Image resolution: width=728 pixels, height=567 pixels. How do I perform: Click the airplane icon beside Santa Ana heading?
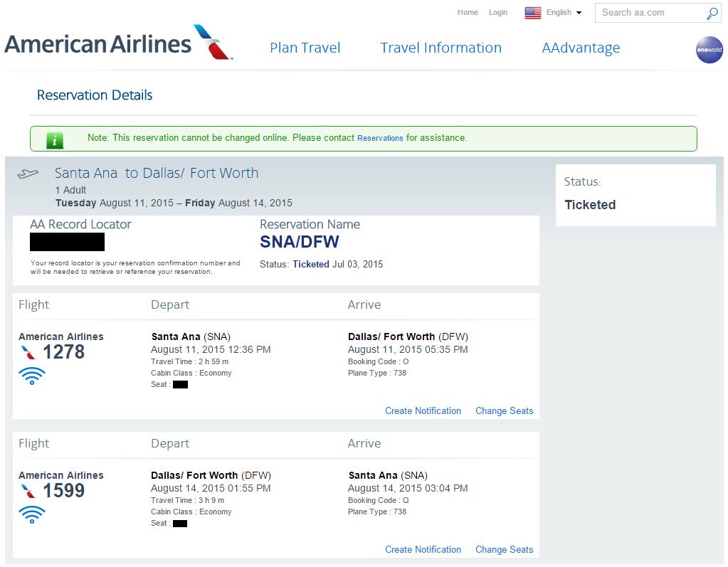[28, 174]
